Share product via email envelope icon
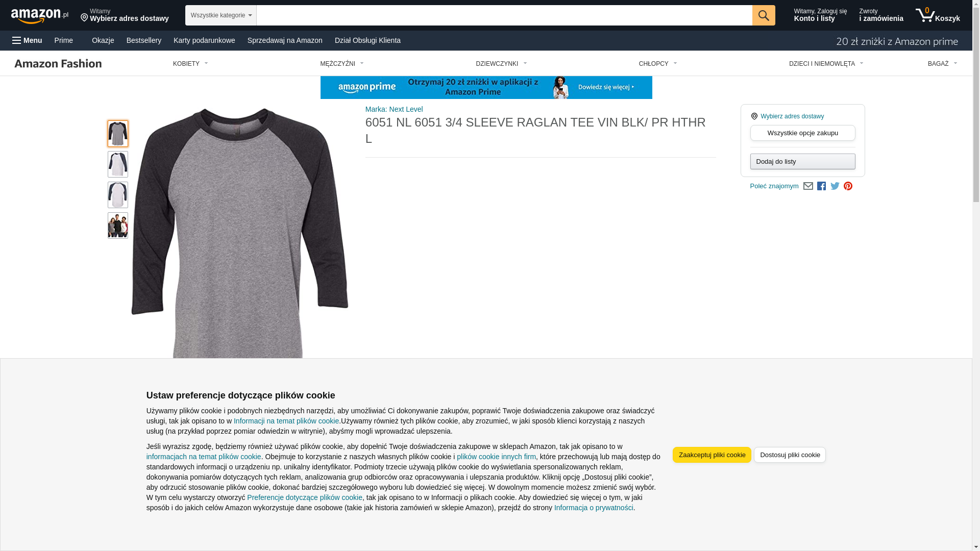The height and width of the screenshot is (551, 980). [x=808, y=186]
